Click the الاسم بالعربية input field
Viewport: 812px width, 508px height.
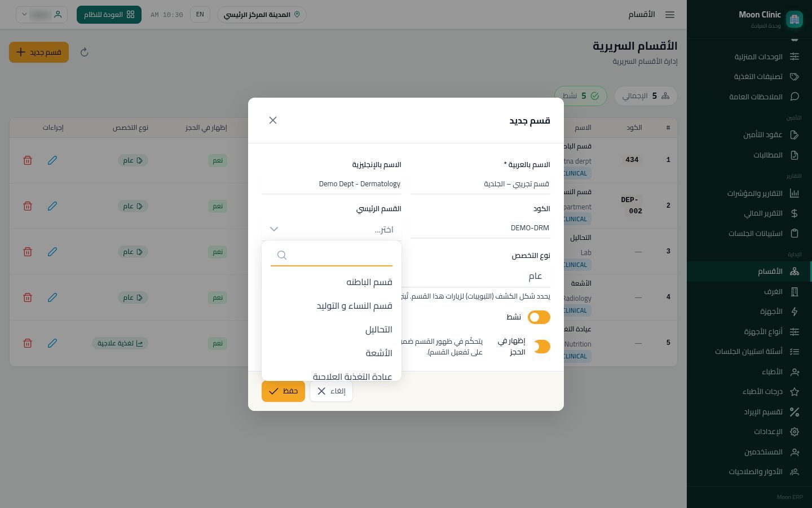click(x=480, y=184)
